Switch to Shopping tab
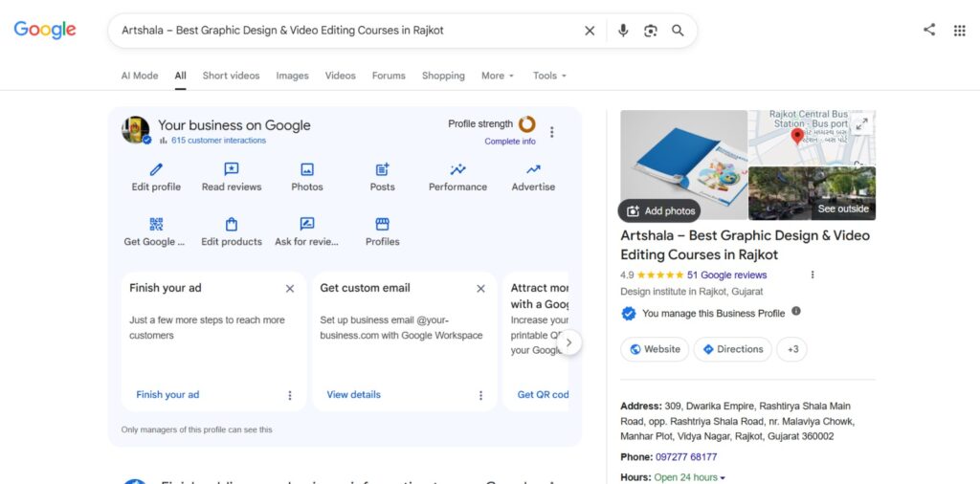980x484 pixels. pyautogui.click(x=443, y=76)
